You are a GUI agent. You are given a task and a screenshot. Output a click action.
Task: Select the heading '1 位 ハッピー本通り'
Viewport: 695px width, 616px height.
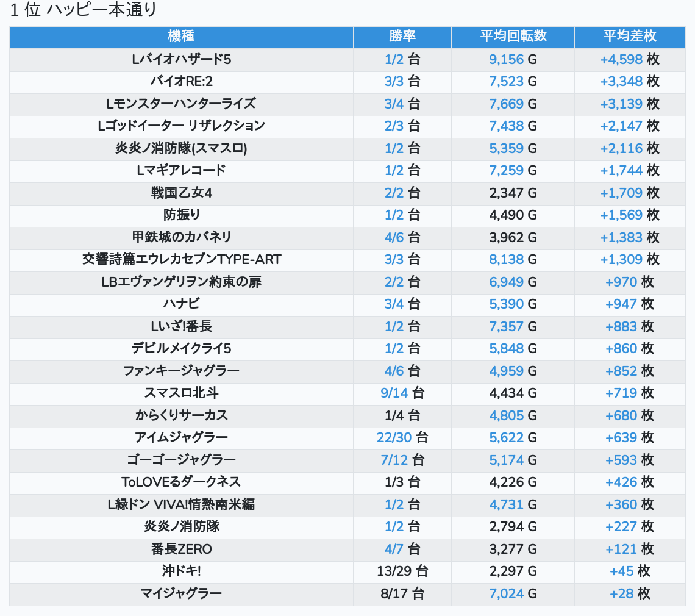pos(84,10)
